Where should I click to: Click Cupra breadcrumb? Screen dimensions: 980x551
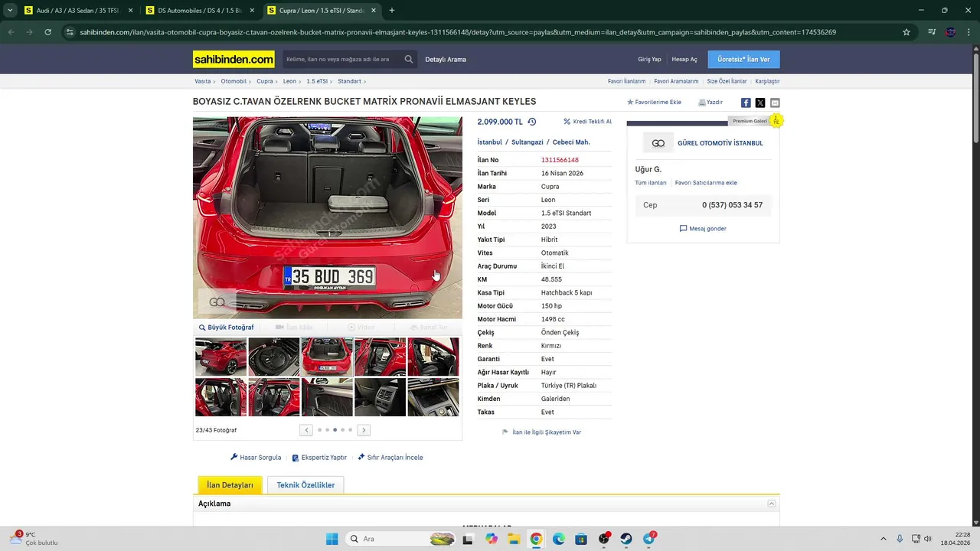point(265,81)
